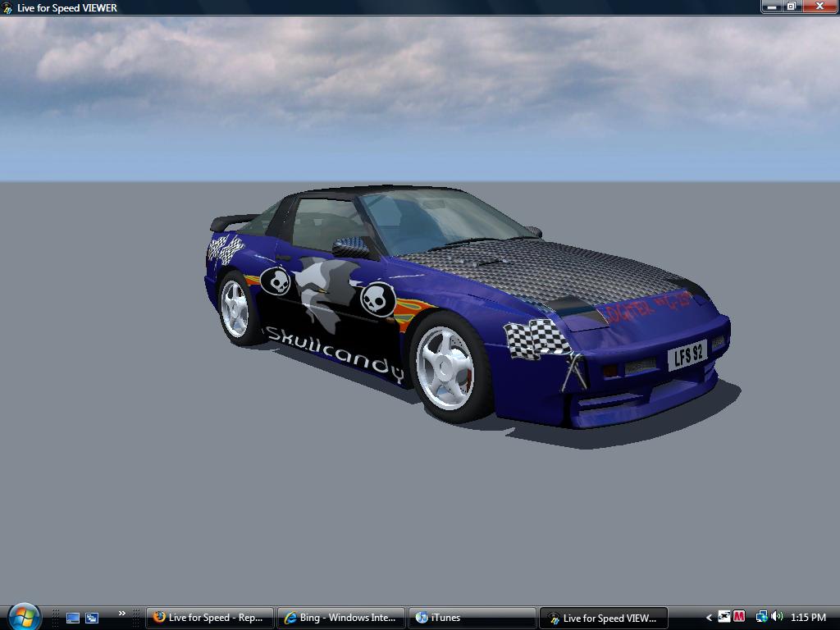
Task: Click the car model in the viewer
Action: click(x=467, y=305)
